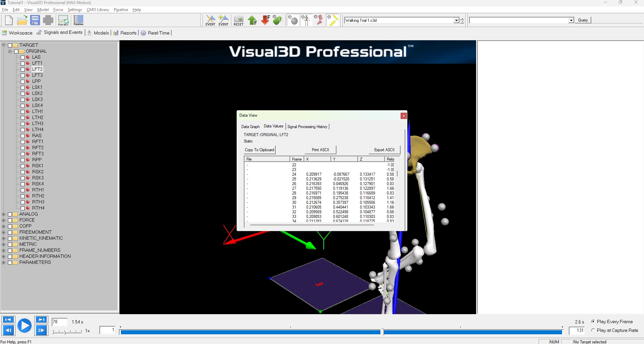
Task: Jump to last frame playback button
Action: [x=41, y=320]
